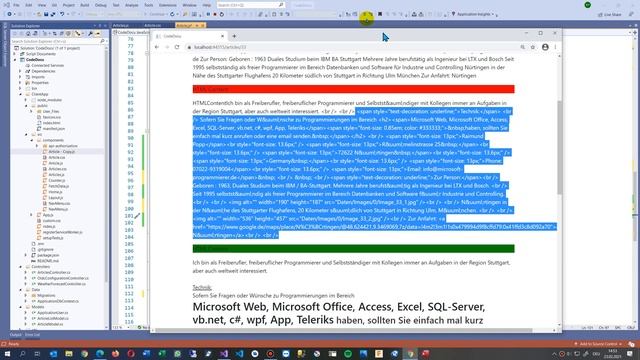640x360 pixels.
Task: Click the Properties wrench in Solution Explorer toolbar
Action: click(90, 33)
